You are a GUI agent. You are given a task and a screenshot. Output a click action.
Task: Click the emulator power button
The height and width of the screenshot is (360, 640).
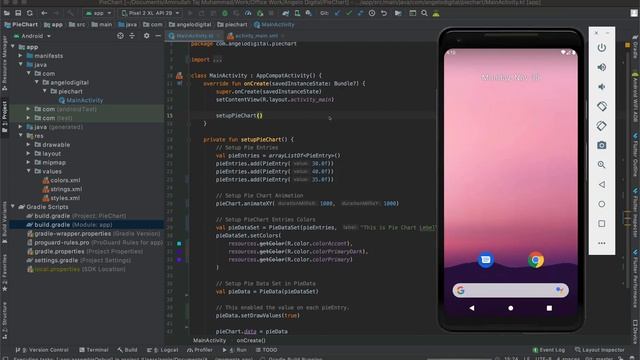tap(602, 48)
